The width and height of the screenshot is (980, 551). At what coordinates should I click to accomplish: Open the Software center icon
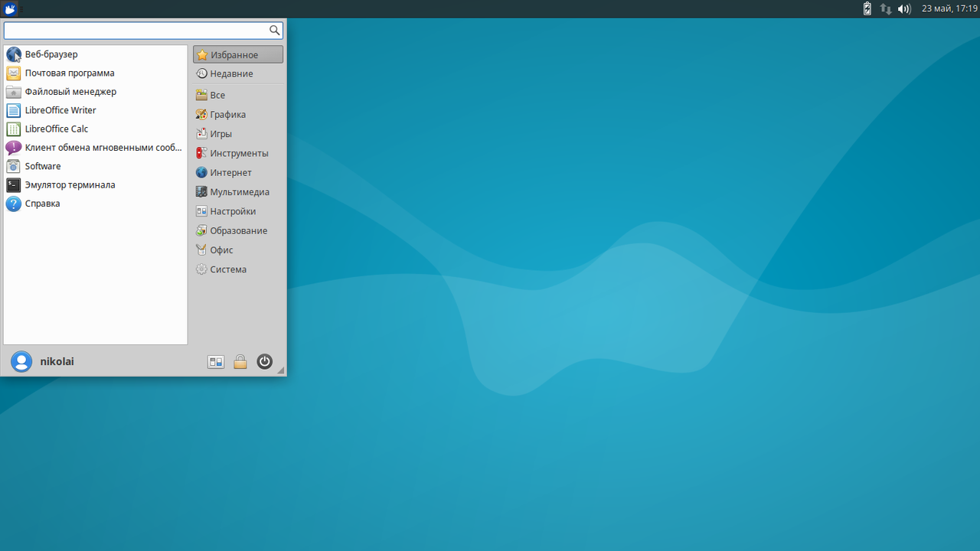pyautogui.click(x=13, y=166)
